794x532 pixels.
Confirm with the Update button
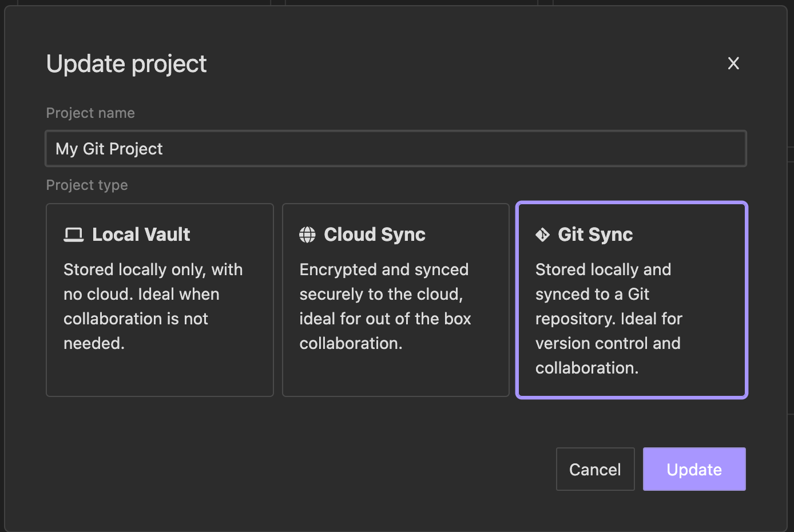point(694,469)
